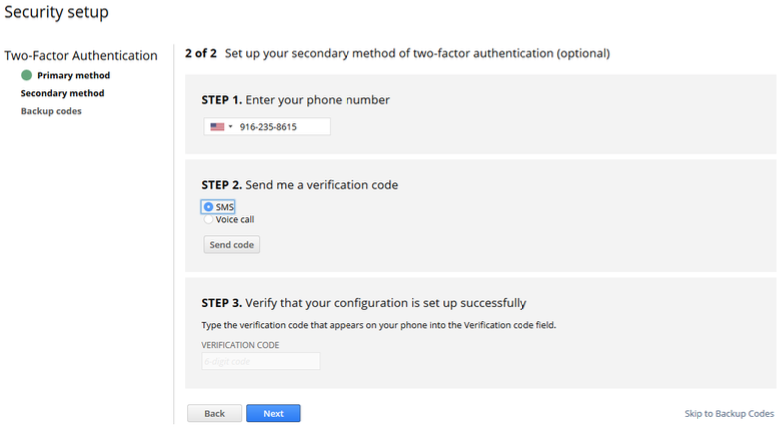Click the US flag country icon
Image resolution: width=782 pixels, height=432 pixels.
point(216,127)
